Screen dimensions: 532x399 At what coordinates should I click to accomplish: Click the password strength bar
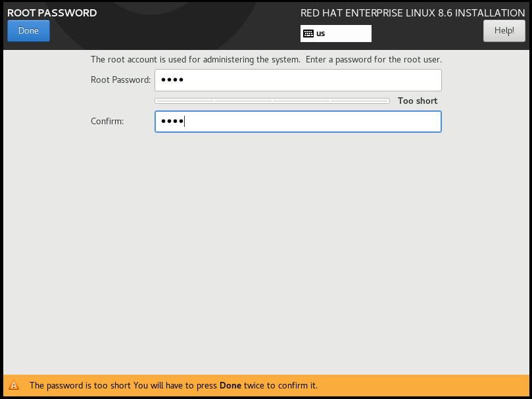tap(272, 101)
